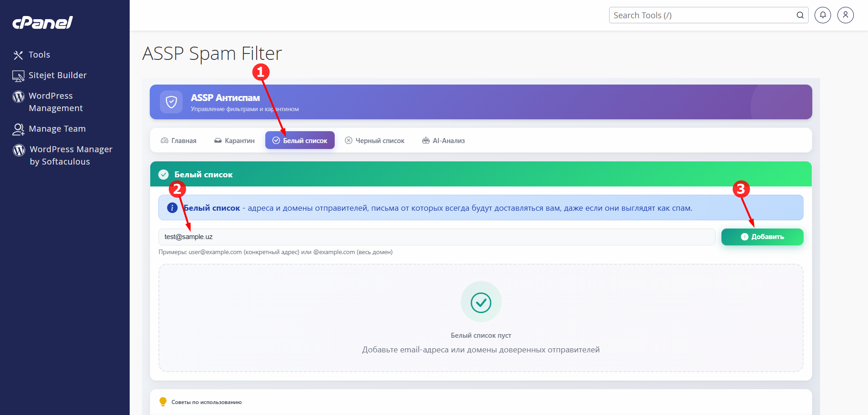This screenshot has height=415, width=868.
Task: Open the user account menu icon
Action: tap(846, 15)
